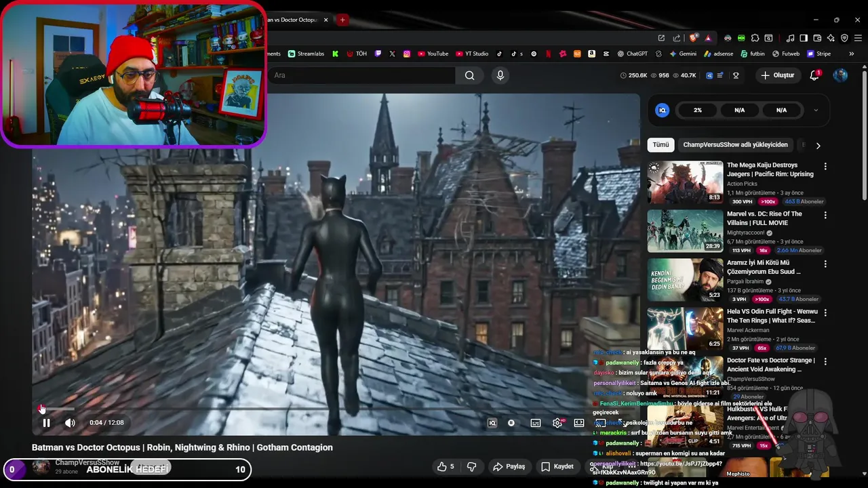Open the YouTube bookmark
Image resolution: width=868 pixels, height=488 pixels.
433,54
